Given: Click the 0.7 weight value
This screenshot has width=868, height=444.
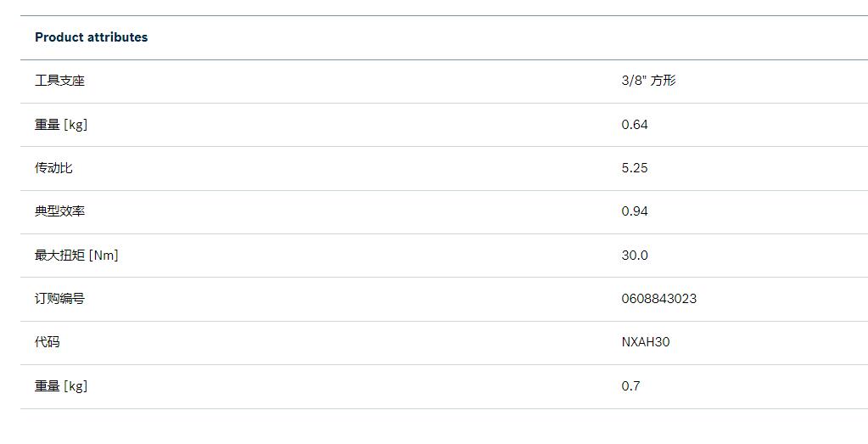Looking at the screenshot, I should [x=630, y=386].
